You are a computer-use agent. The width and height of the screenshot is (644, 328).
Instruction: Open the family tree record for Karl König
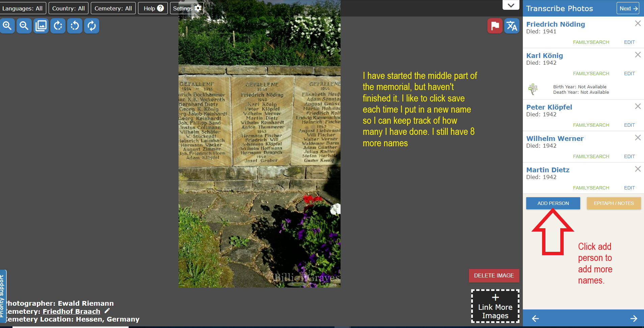[534, 89]
